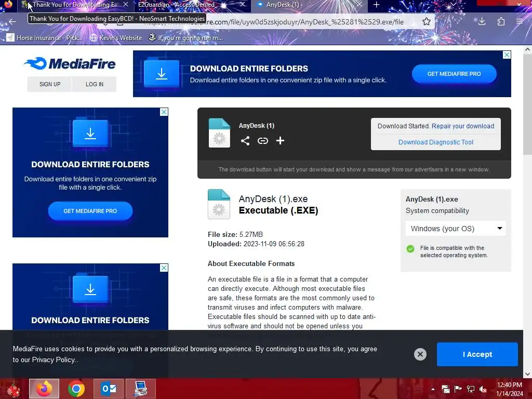Open the 'if you're gonna run m...' bookmark
Screen dimensions: 532x399
pos(186,37)
